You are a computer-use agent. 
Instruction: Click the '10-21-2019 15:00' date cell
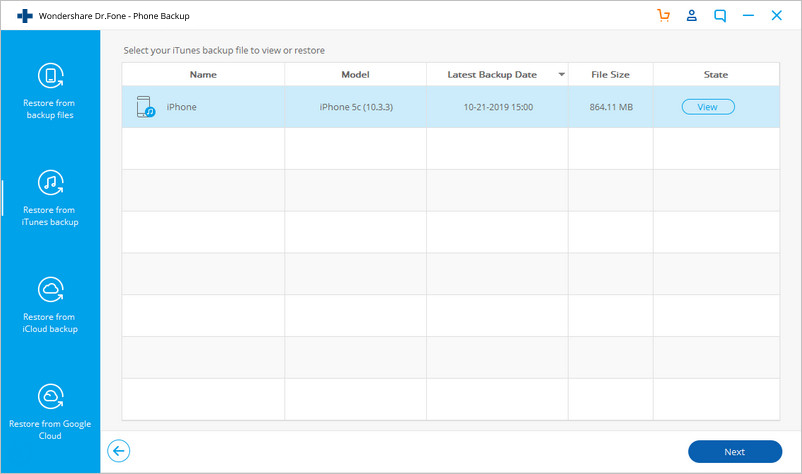(498, 107)
